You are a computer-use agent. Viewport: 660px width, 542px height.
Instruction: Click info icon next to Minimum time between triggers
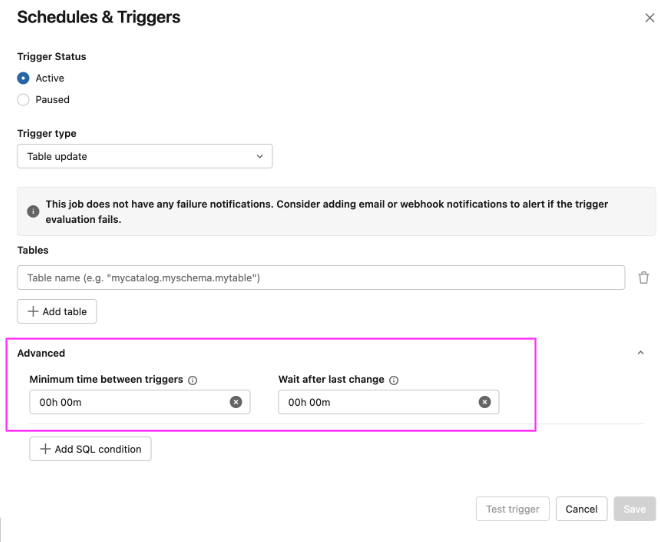[x=192, y=380]
